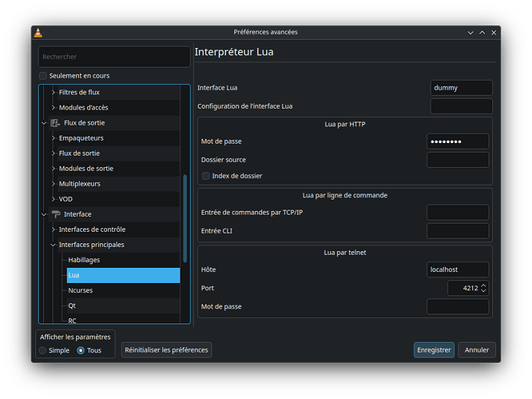This screenshot has width=532, height=399.
Task: Click the Interface Lua field containing dummy
Action: click(x=462, y=88)
